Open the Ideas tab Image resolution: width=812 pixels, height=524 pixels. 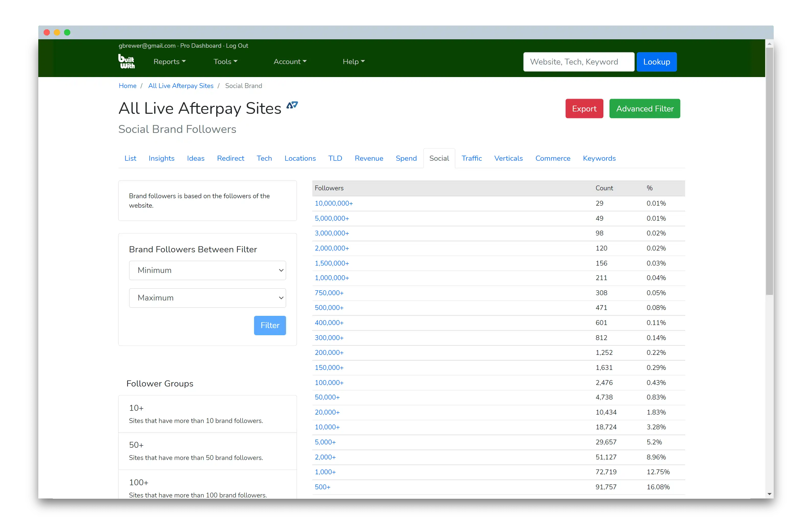tap(195, 158)
